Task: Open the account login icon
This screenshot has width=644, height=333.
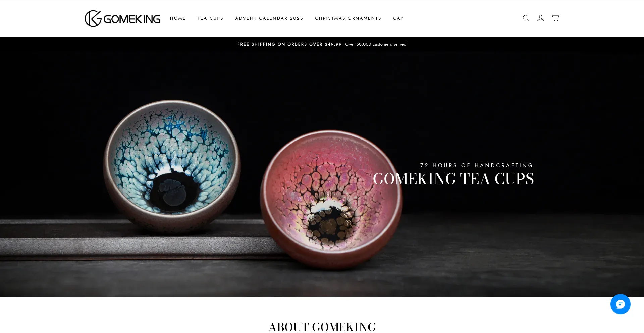Action: pos(540,18)
